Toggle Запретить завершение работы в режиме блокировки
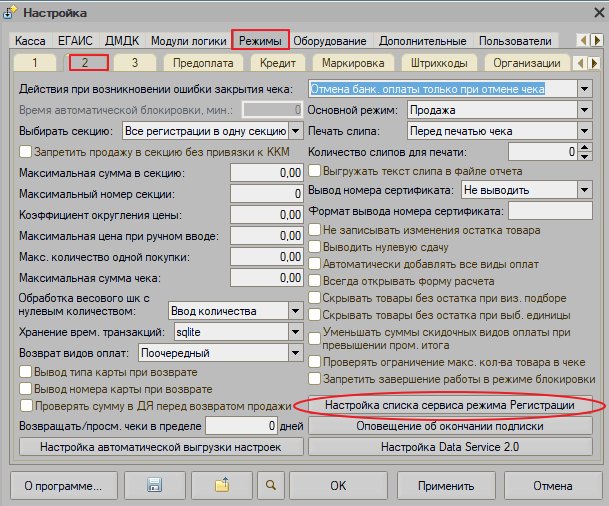This screenshot has height=506, width=609. tap(315, 379)
